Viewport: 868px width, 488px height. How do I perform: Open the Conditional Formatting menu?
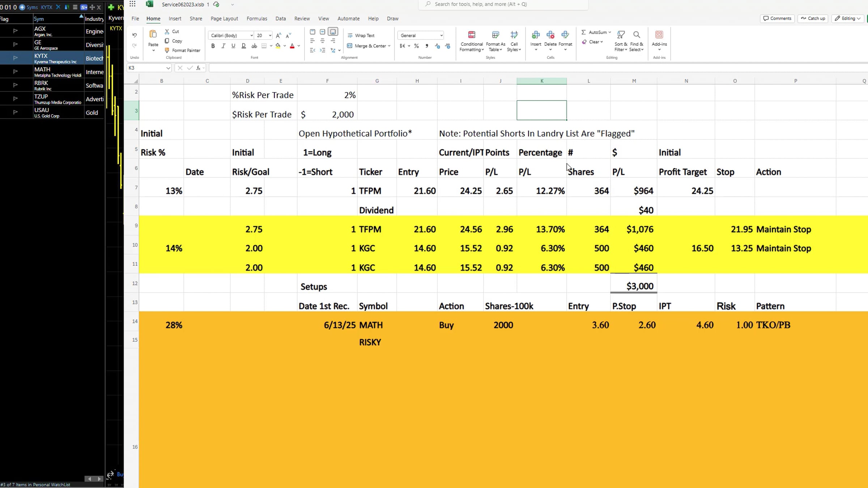[x=472, y=41]
